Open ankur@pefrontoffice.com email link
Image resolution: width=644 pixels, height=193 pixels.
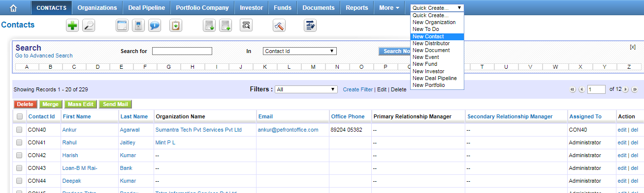pos(288,130)
